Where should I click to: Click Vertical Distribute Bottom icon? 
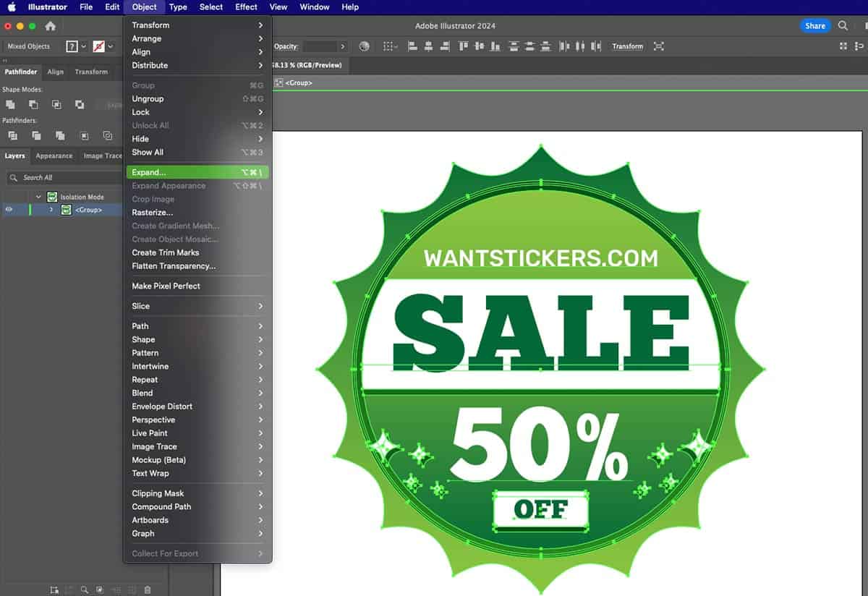click(546, 46)
